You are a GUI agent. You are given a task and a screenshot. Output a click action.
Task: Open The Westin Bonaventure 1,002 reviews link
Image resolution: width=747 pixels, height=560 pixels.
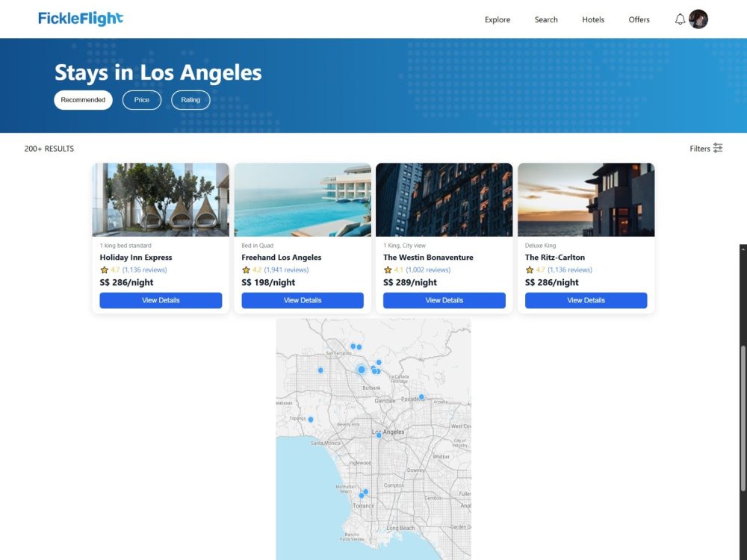tap(428, 270)
